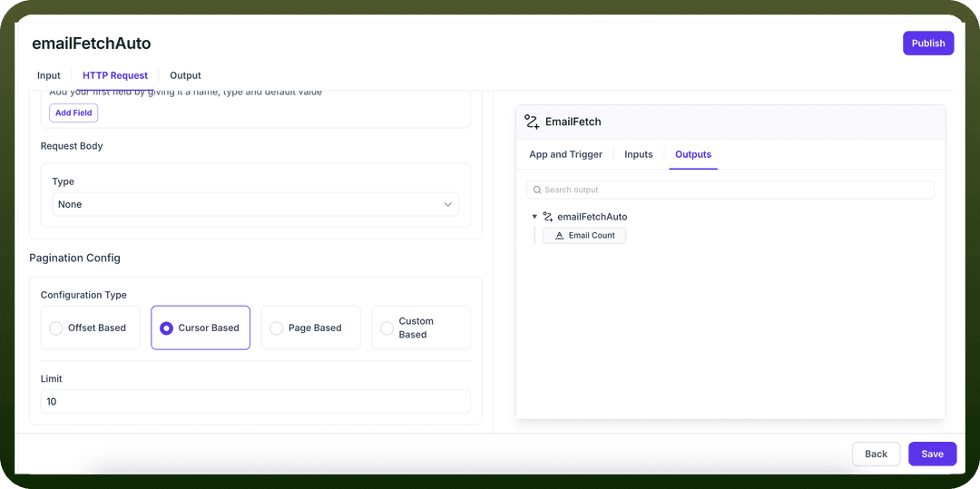Select the Offset Based radio option
980x489 pixels.
point(90,328)
